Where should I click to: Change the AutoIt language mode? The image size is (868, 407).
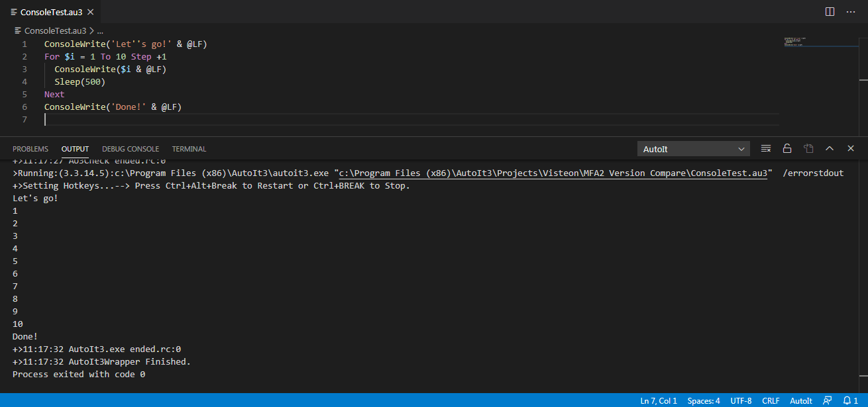(x=800, y=400)
